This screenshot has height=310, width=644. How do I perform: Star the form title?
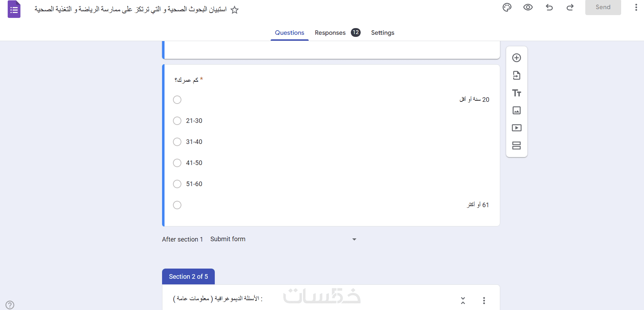[x=234, y=10]
